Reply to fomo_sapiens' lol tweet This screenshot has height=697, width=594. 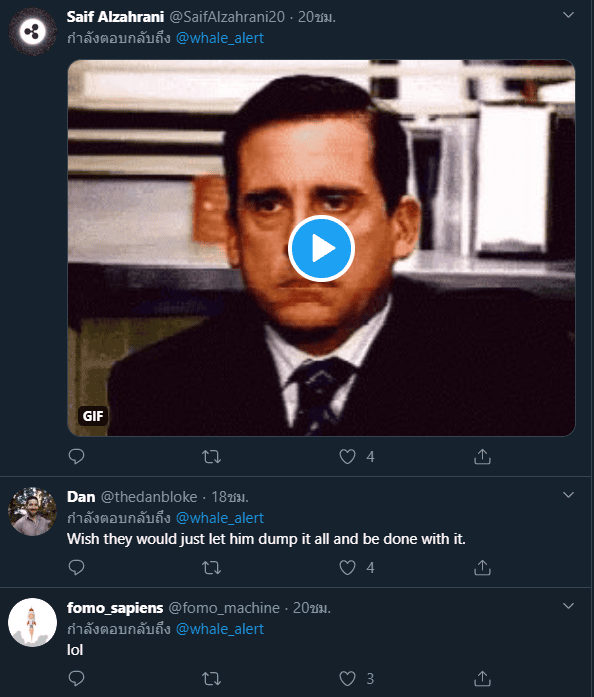point(76,678)
